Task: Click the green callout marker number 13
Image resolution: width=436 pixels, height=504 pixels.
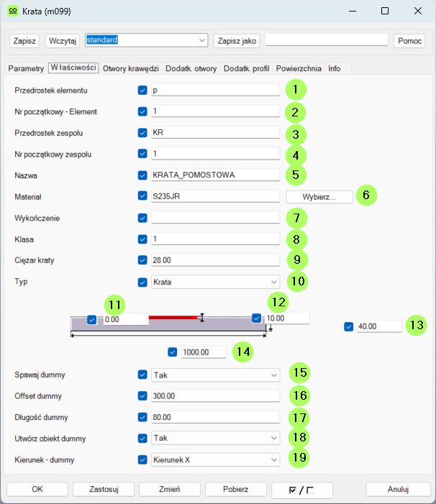Action: point(416,325)
